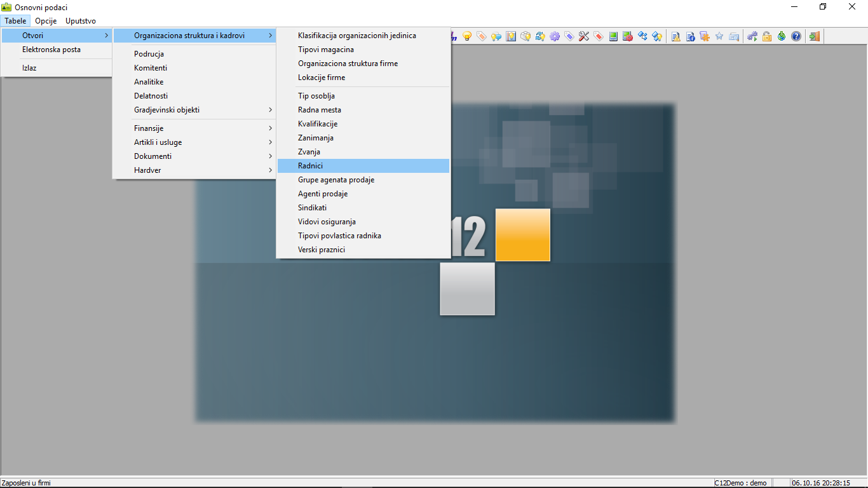Choose Izlaz to exit the application
The width and height of the screenshot is (868, 488).
pos(29,68)
